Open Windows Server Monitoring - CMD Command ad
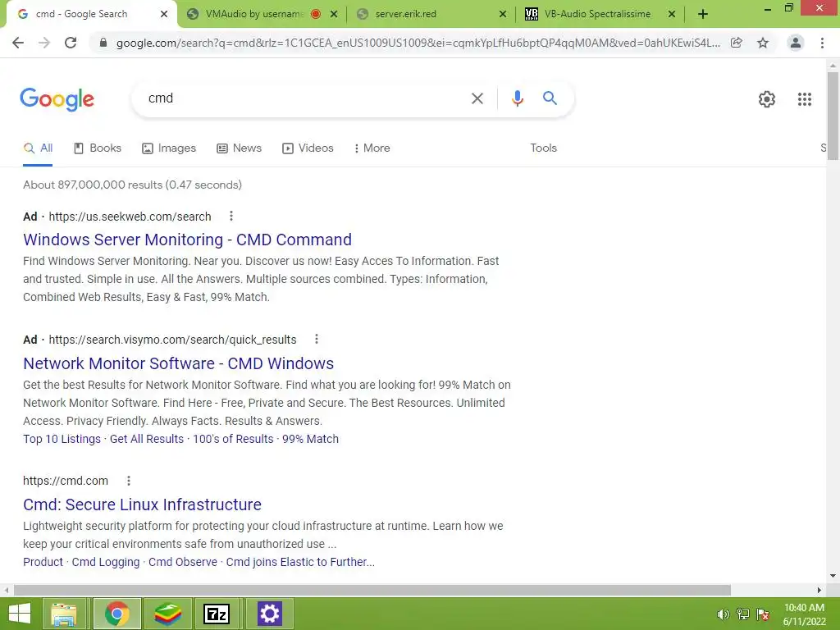 click(x=188, y=240)
